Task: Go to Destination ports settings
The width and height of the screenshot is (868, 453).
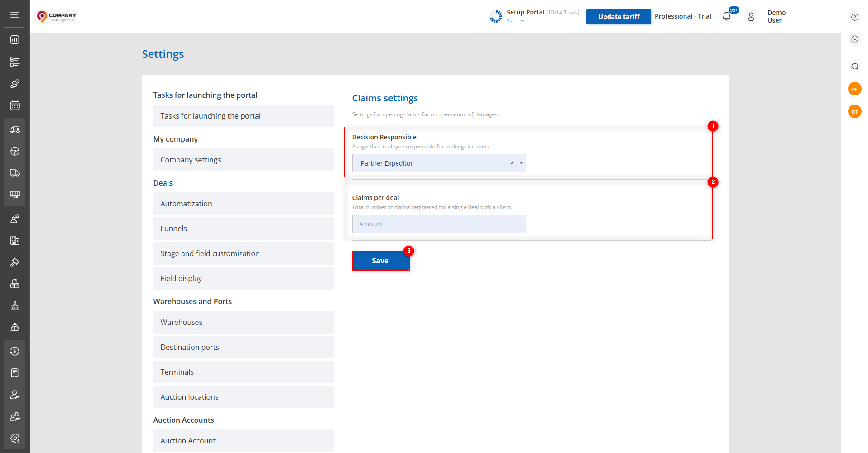Action: [243, 347]
